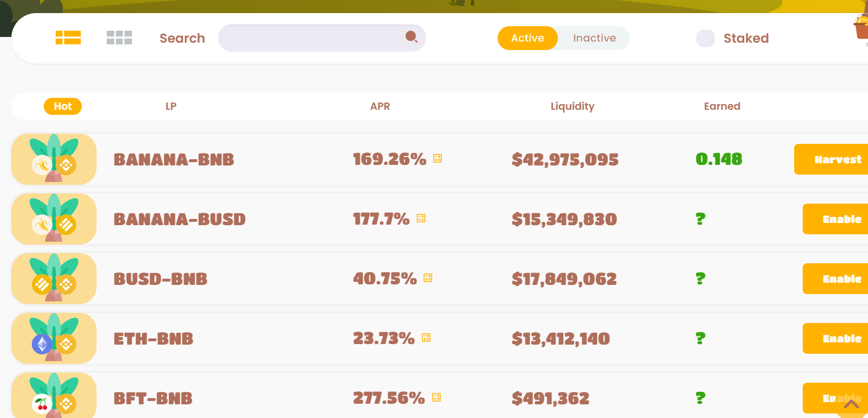Expand the ETH-BNB farm row
The width and height of the screenshot is (868, 418).
[x=153, y=338]
